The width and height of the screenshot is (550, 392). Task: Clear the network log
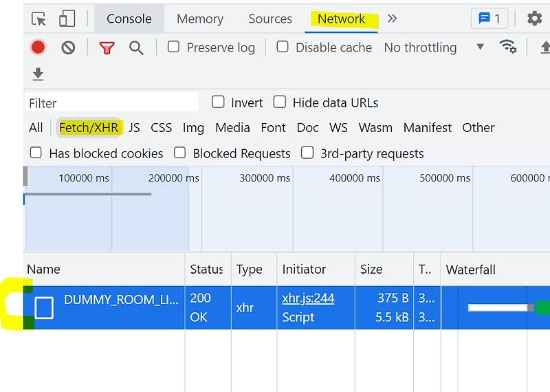point(68,47)
